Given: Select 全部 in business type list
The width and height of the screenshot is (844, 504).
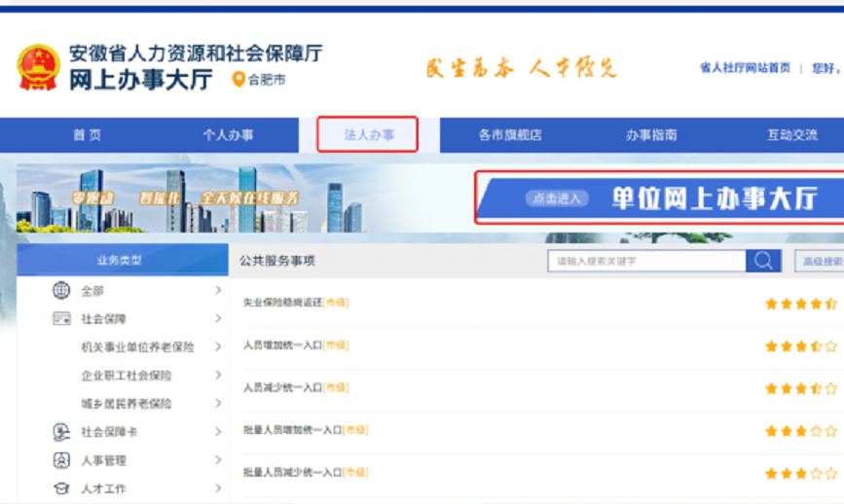Looking at the screenshot, I should (92, 291).
